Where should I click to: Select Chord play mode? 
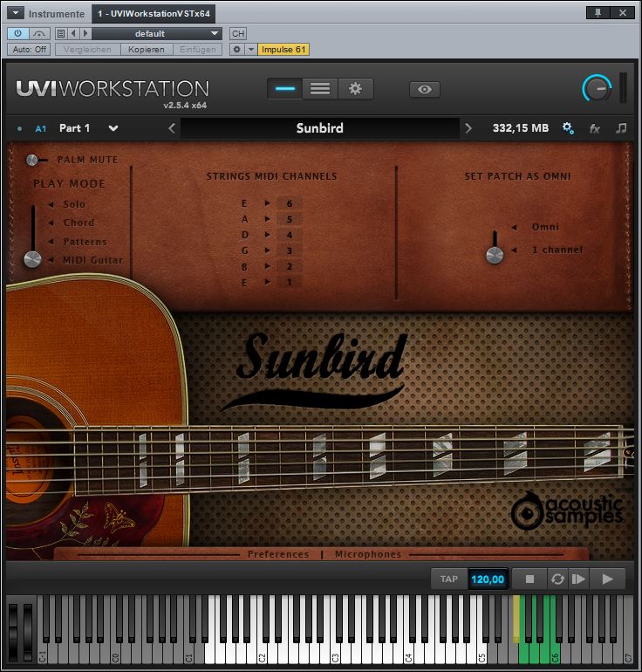pyautogui.click(x=79, y=223)
